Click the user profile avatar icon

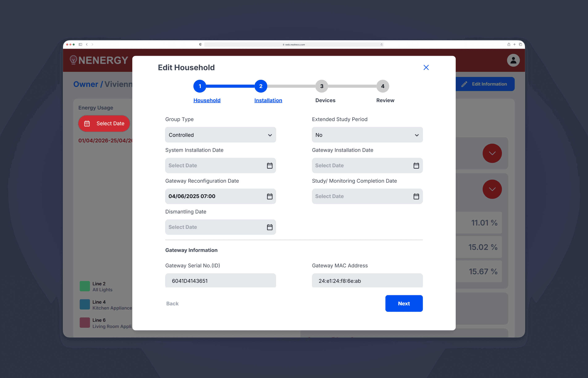tap(513, 60)
